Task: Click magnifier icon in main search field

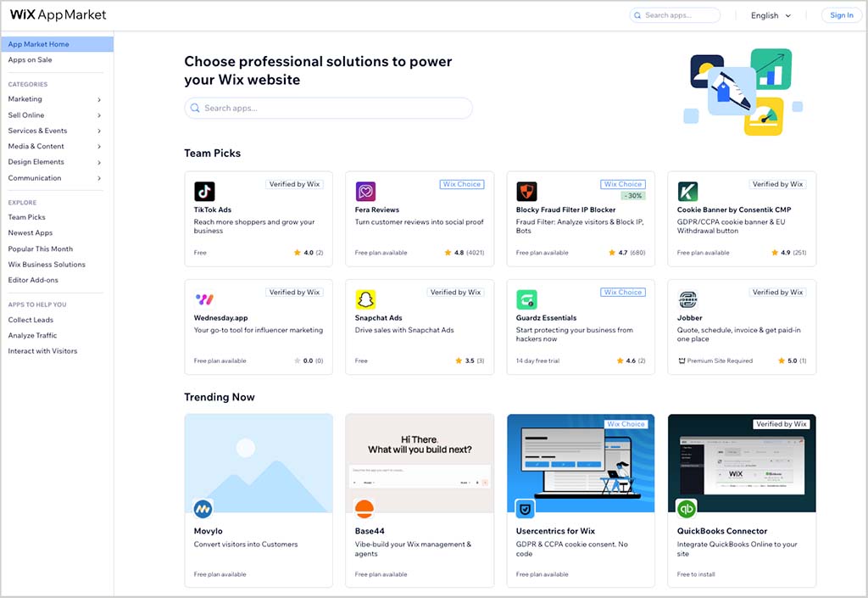Action: point(195,108)
